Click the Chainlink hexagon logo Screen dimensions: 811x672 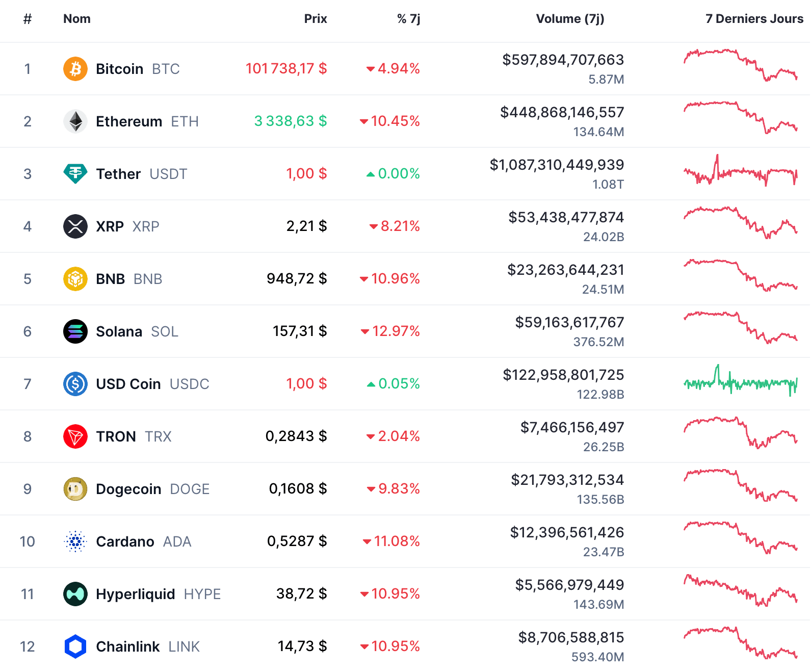click(75, 646)
